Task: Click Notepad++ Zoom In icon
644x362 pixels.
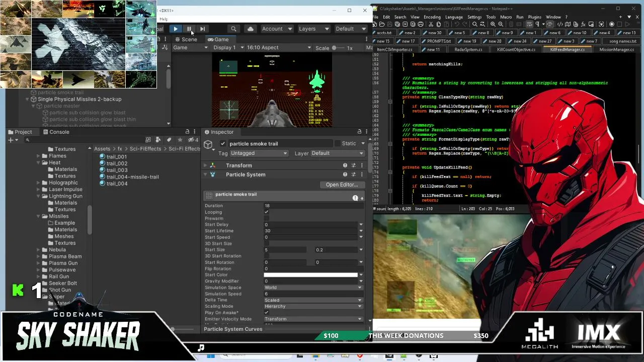Action: pyautogui.click(x=493, y=24)
